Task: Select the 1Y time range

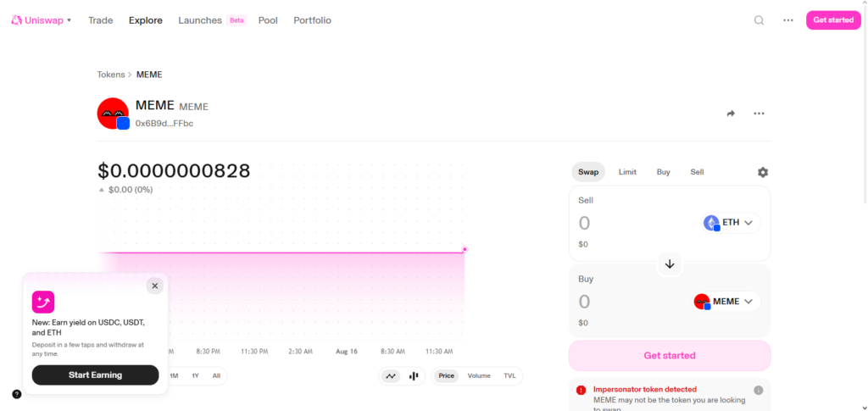Action: point(196,375)
